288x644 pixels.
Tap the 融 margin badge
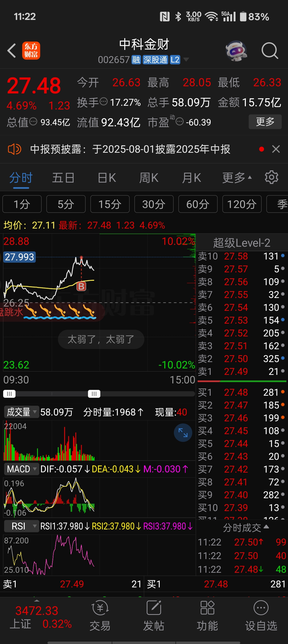coord(136,60)
